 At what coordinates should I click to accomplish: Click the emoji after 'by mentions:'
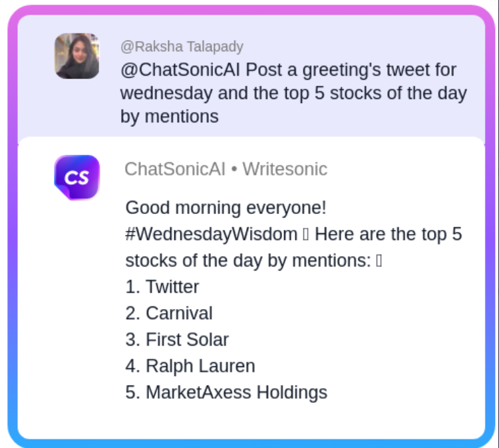(379, 261)
